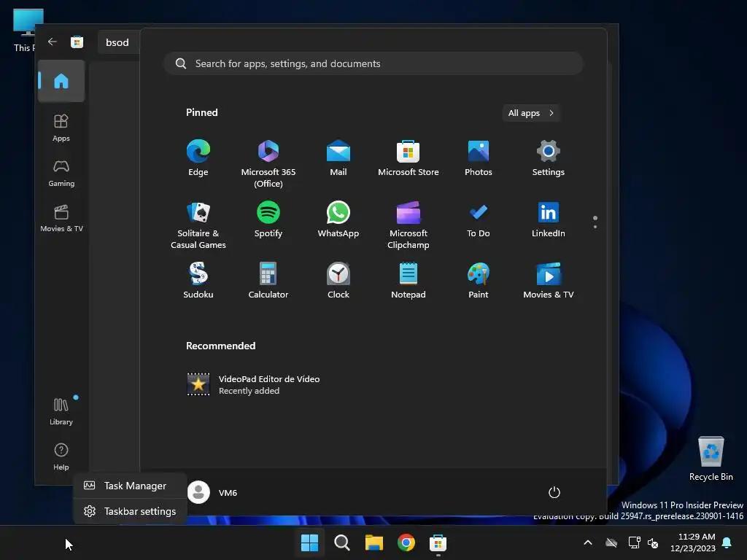Open Sudoku game
The image size is (747, 560).
point(198,281)
